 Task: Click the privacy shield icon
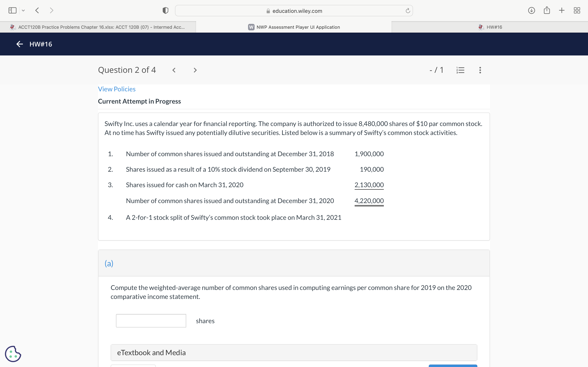pyautogui.click(x=165, y=10)
